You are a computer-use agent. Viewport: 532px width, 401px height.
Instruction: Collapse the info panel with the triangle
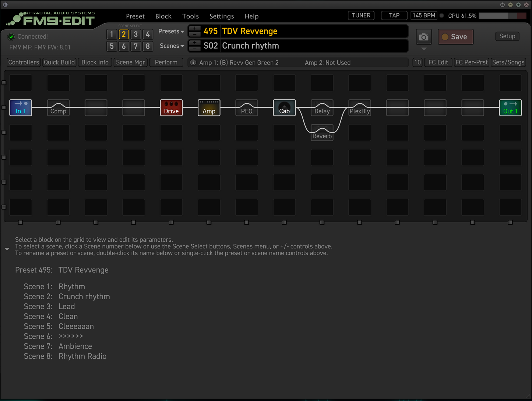tap(7, 250)
